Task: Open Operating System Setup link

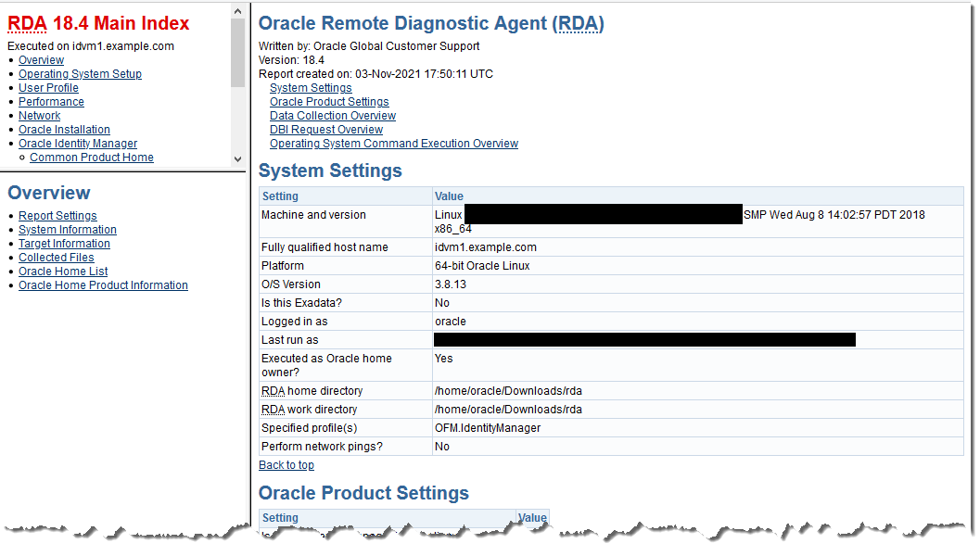Action: point(80,74)
